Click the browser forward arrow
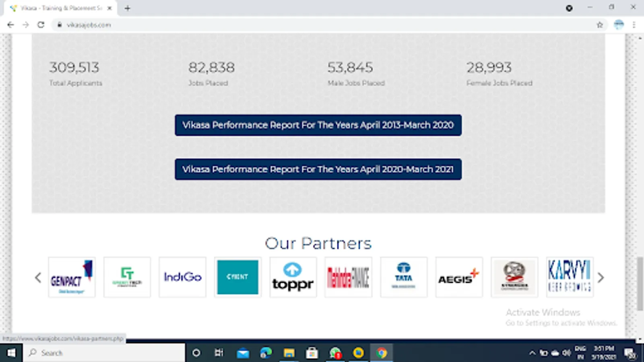The image size is (644, 362). (26, 25)
